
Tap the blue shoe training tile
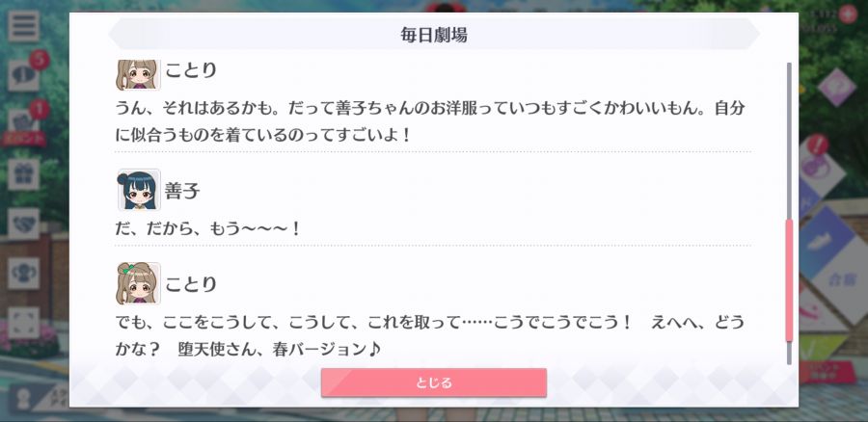tap(826, 241)
